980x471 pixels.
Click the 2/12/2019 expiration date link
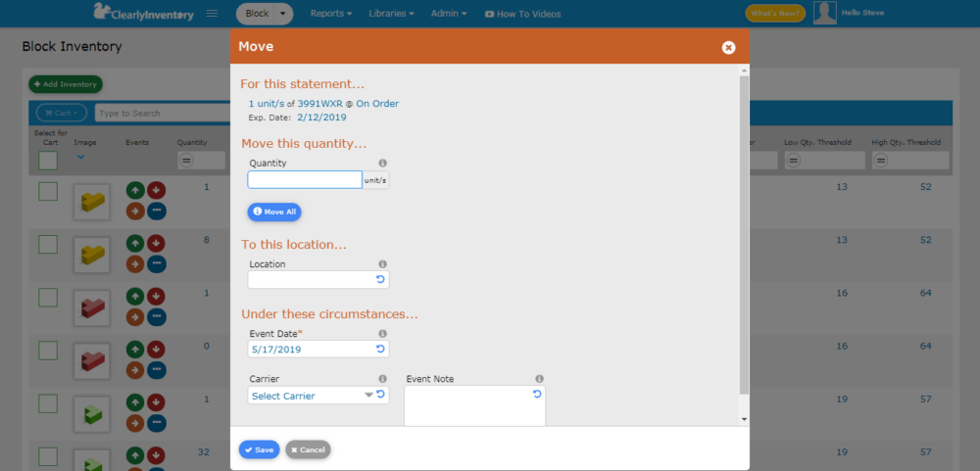[x=321, y=117]
